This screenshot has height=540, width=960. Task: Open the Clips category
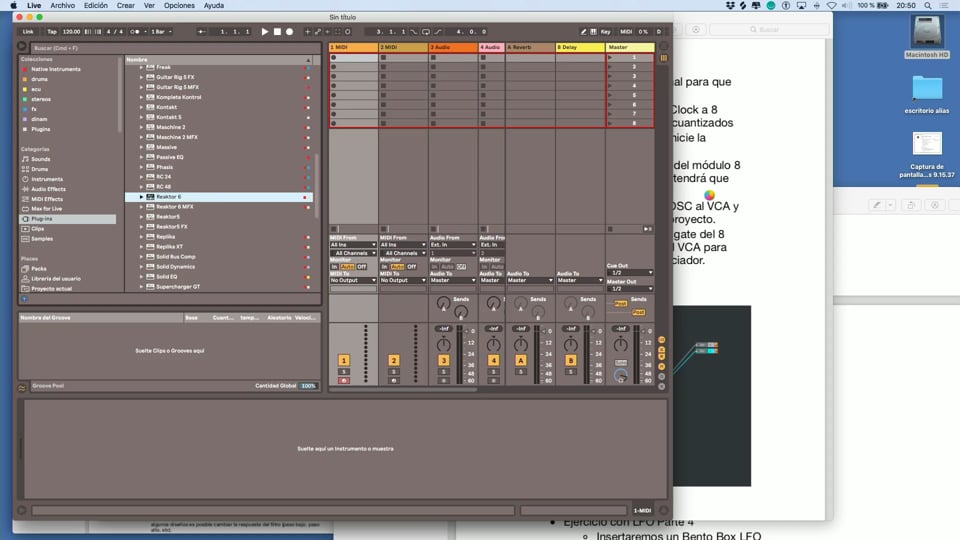click(37, 228)
